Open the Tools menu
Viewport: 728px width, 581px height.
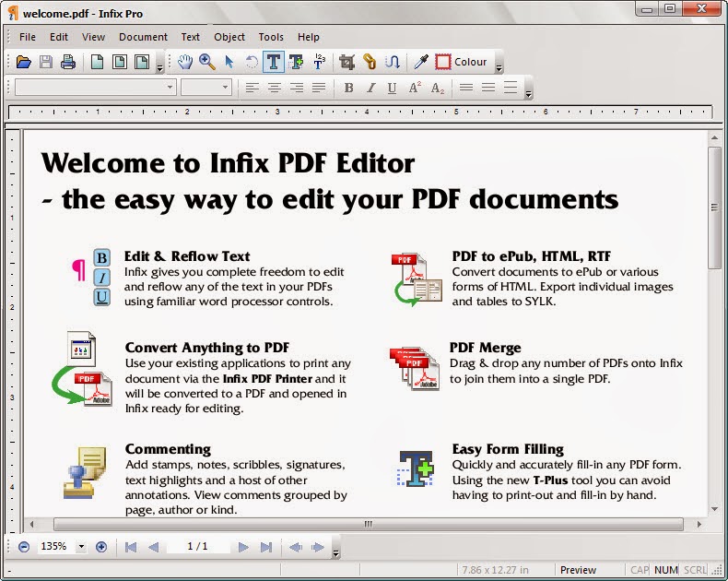tap(271, 37)
